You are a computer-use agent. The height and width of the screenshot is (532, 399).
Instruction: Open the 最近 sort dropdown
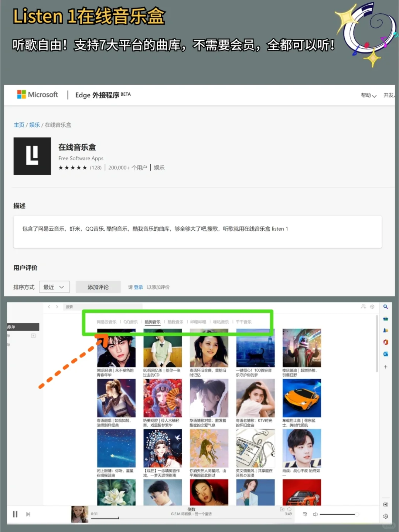click(x=54, y=287)
